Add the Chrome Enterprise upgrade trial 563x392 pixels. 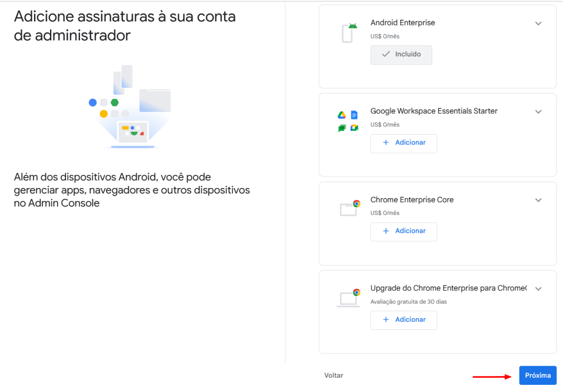404,320
